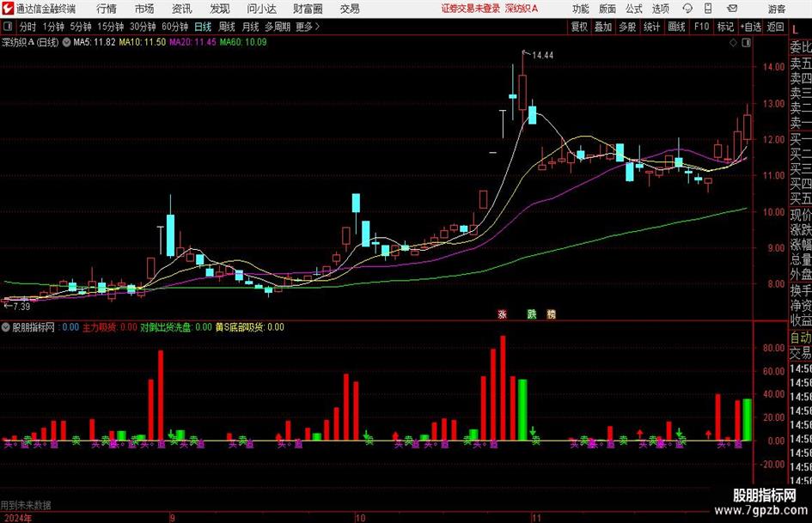Click the 14.44 high price marker
Image resolution: width=812 pixels, height=523 pixels.
coord(542,56)
